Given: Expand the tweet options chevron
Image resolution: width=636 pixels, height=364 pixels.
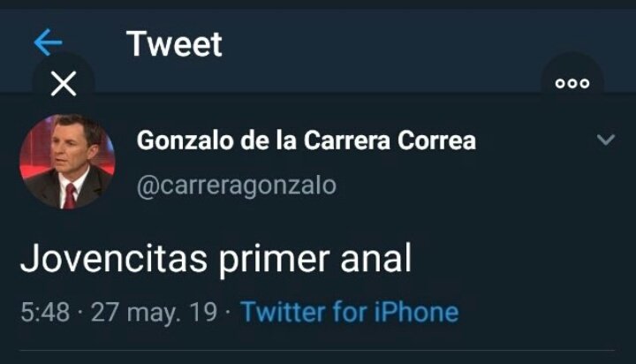Looking at the screenshot, I should click(x=606, y=140).
